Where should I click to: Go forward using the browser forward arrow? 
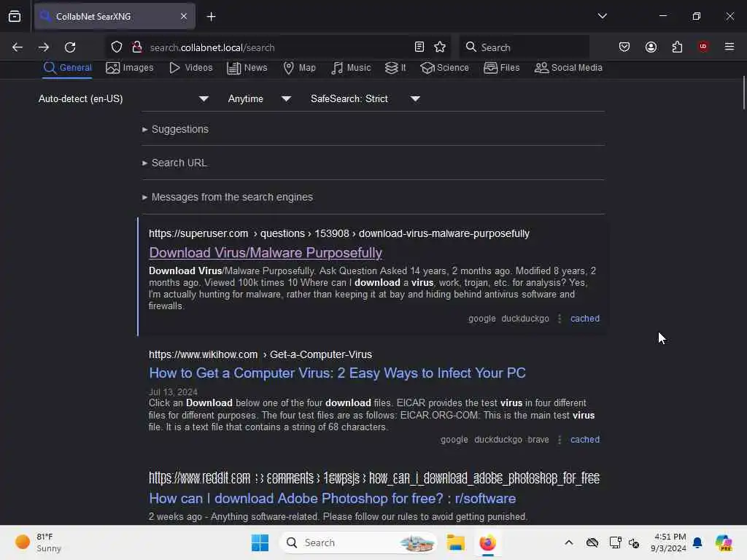pyautogui.click(x=43, y=47)
